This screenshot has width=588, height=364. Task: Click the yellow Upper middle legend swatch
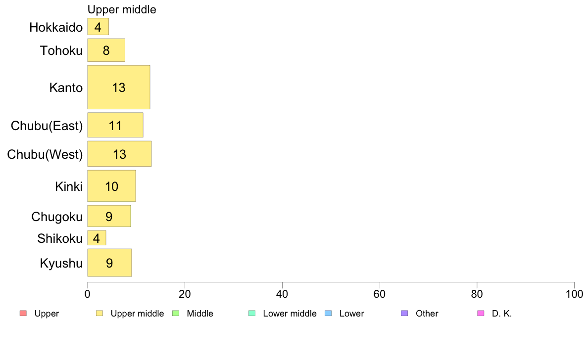(99, 314)
